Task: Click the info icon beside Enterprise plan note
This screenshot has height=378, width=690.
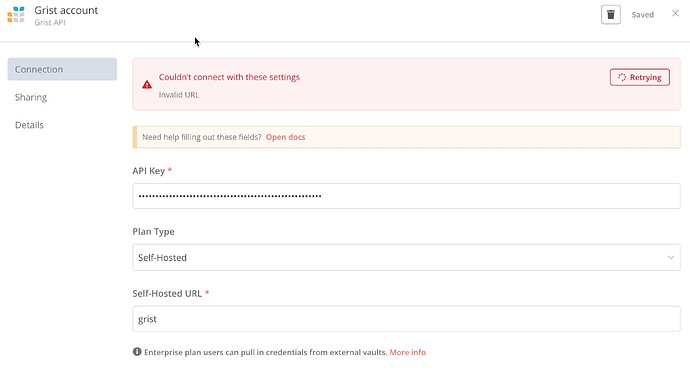Action: point(137,352)
